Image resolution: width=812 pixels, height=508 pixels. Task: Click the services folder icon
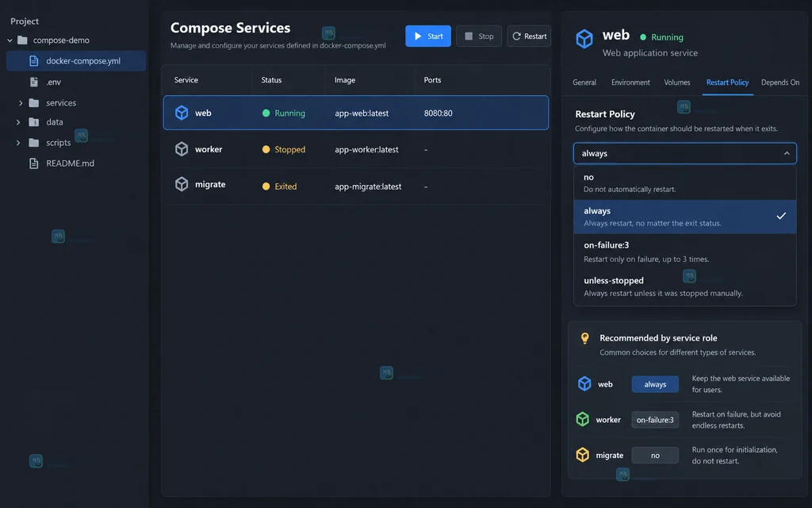(33, 102)
